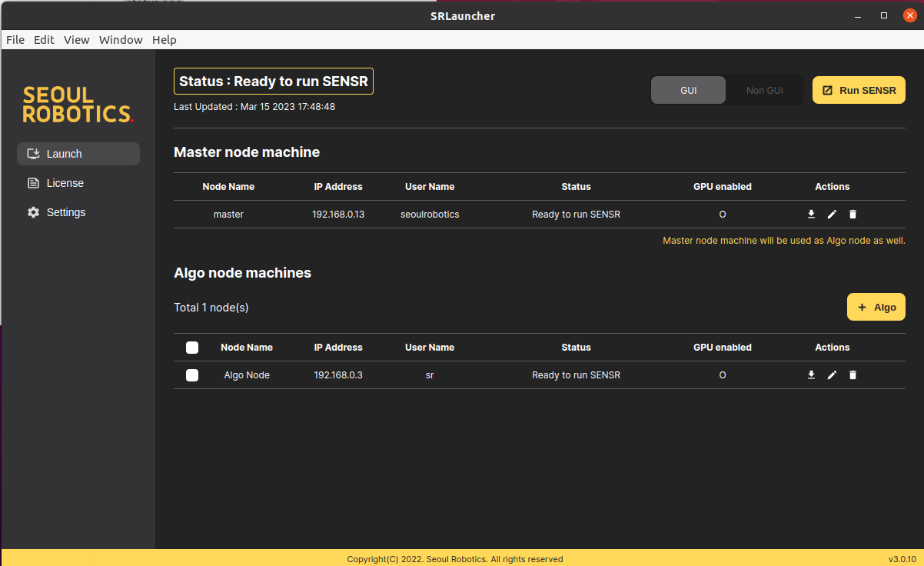Click the Algo node machines heading
The width and height of the screenshot is (924, 566).
tap(243, 273)
